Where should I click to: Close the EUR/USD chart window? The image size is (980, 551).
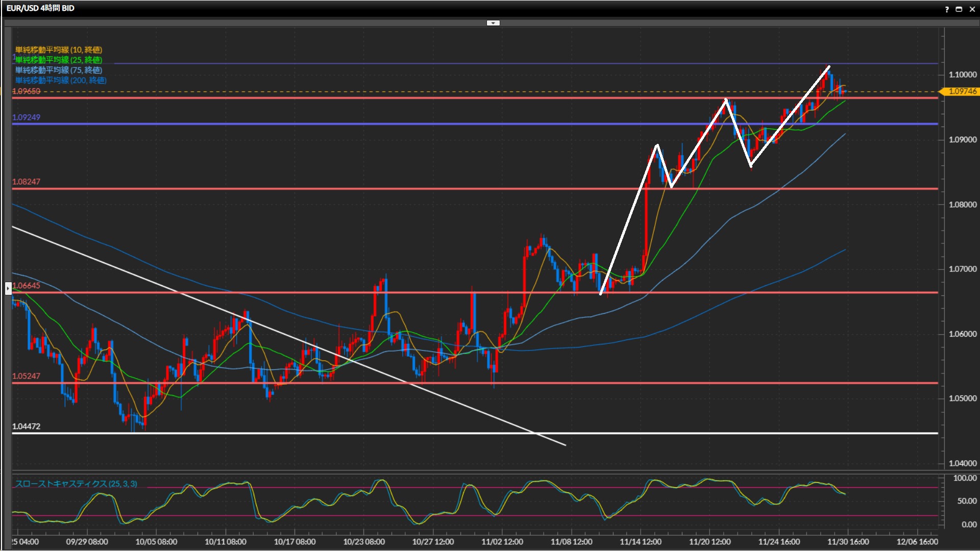coord(972,9)
